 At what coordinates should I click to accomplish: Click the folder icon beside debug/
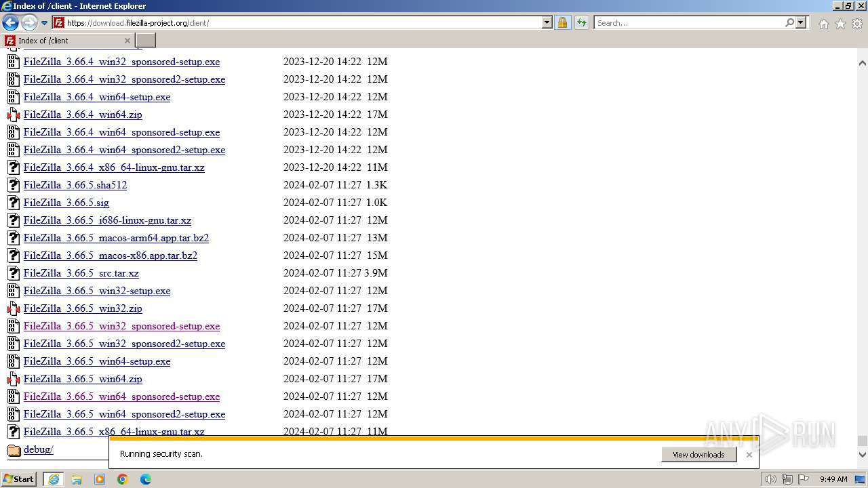point(14,450)
